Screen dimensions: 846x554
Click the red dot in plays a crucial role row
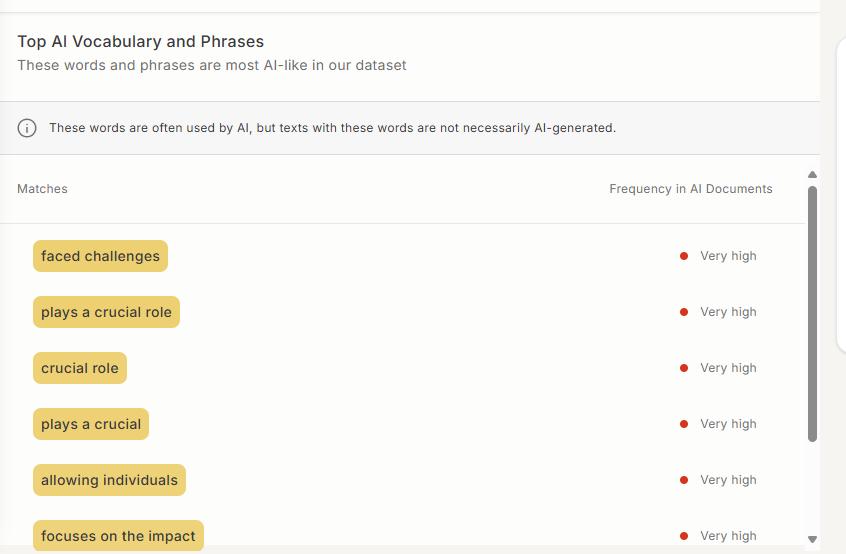684,312
